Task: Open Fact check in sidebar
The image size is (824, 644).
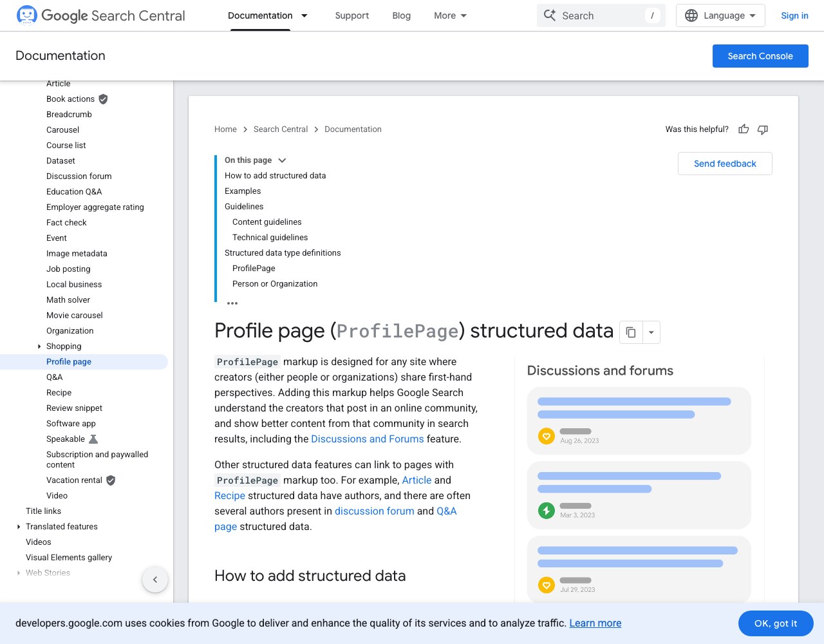Action: (x=66, y=223)
